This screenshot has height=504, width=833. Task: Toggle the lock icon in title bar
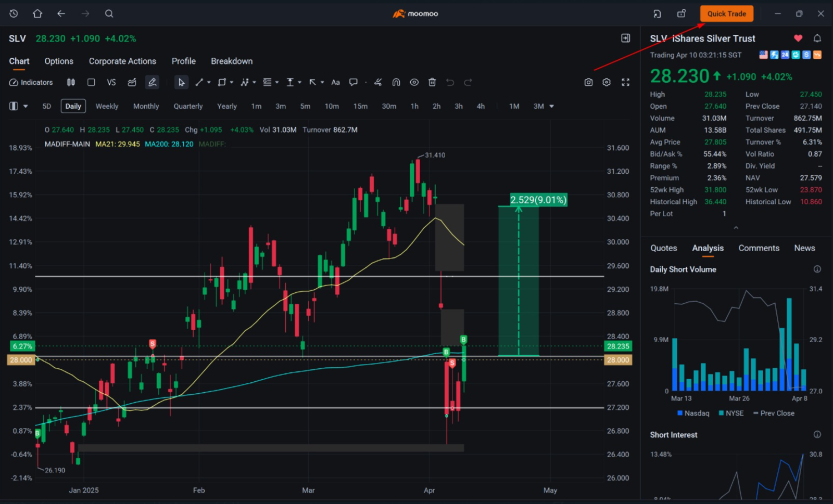pyautogui.click(x=681, y=14)
